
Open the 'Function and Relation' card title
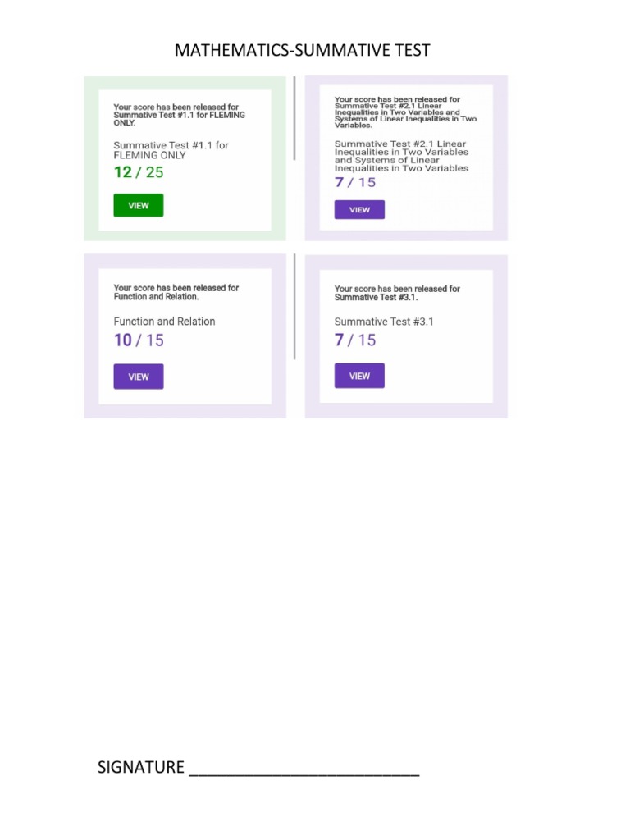[164, 322]
